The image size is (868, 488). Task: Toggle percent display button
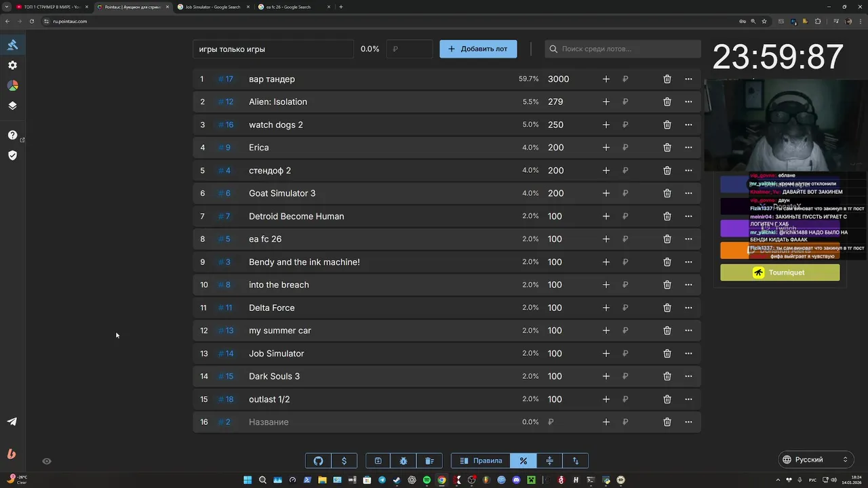[x=524, y=461]
